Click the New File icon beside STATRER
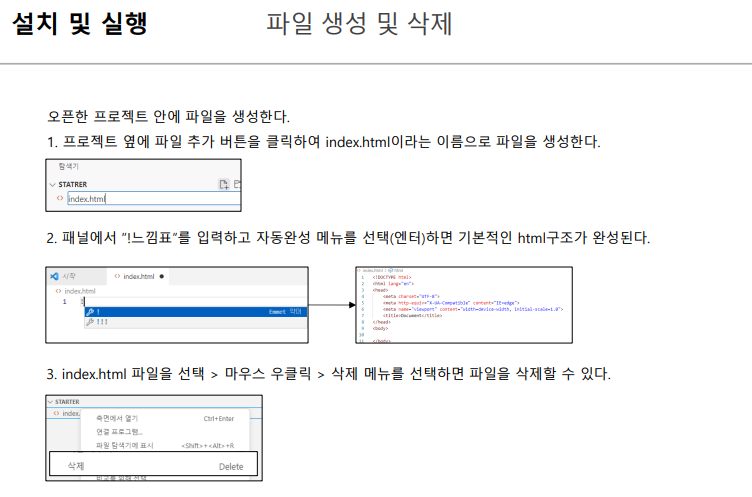 pos(223,184)
